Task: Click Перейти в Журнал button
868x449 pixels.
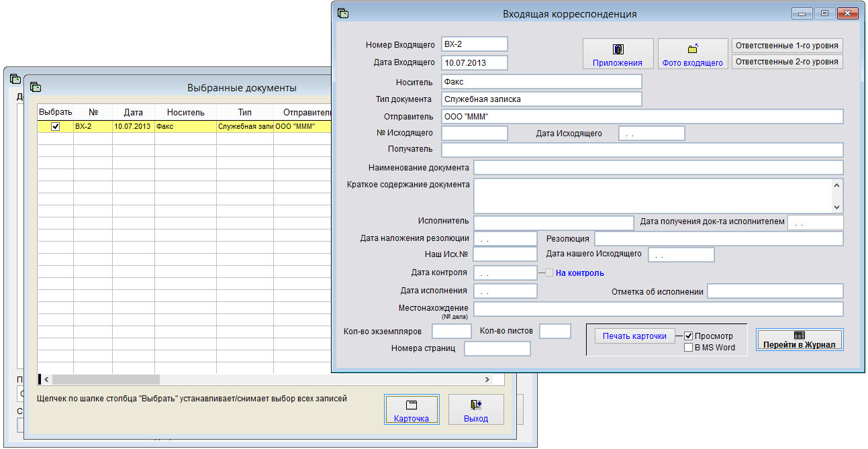Action: (799, 340)
